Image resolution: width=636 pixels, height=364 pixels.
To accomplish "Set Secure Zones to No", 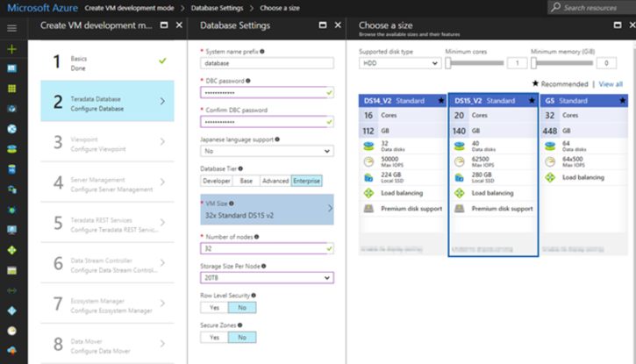I will coord(242,337).
